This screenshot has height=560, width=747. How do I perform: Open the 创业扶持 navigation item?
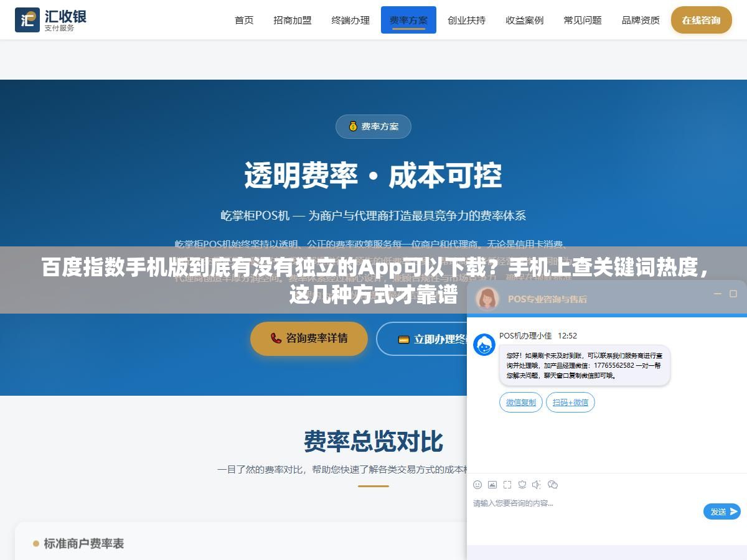tap(466, 20)
